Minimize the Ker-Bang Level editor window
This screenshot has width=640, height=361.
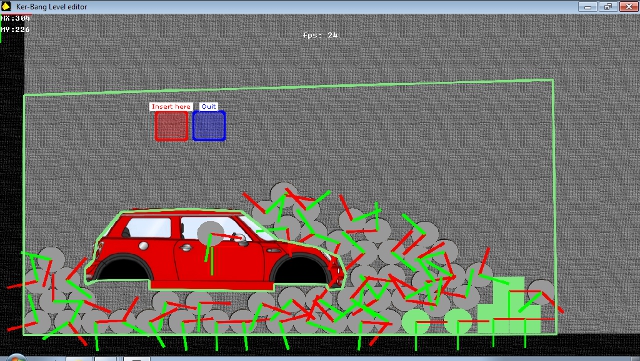[x=588, y=7]
